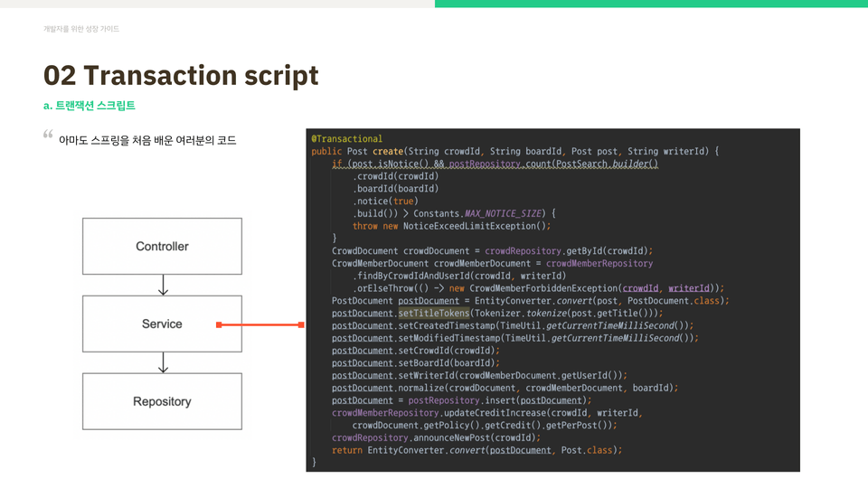Click the "throw new NoticeExceedLimitException" line
The width and height of the screenshot is (868, 488).
click(x=451, y=226)
